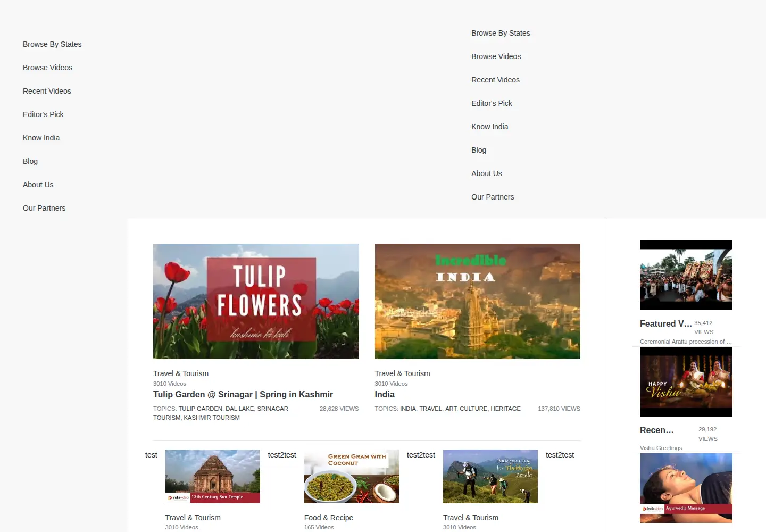Open Travel & Tourism under the Sun Temple thumbnail

pyautogui.click(x=193, y=518)
